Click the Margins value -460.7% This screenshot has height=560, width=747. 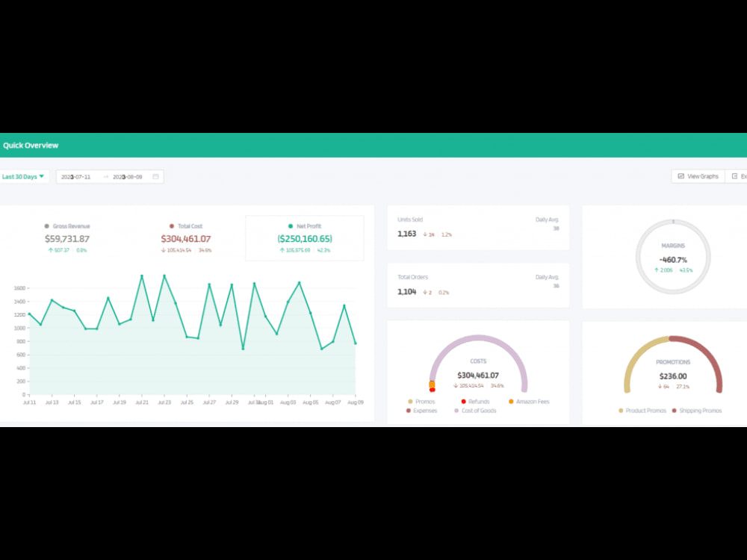pyautogui.click(x=673, y=260)
